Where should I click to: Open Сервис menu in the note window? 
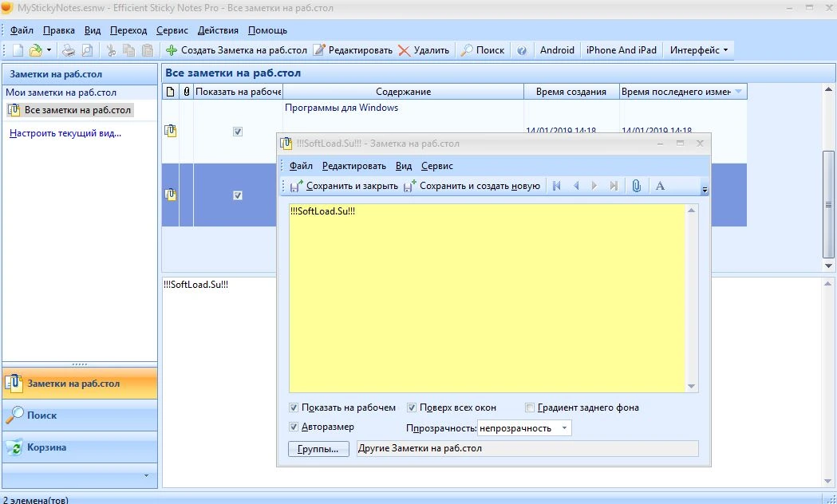(x=437, y=166)
